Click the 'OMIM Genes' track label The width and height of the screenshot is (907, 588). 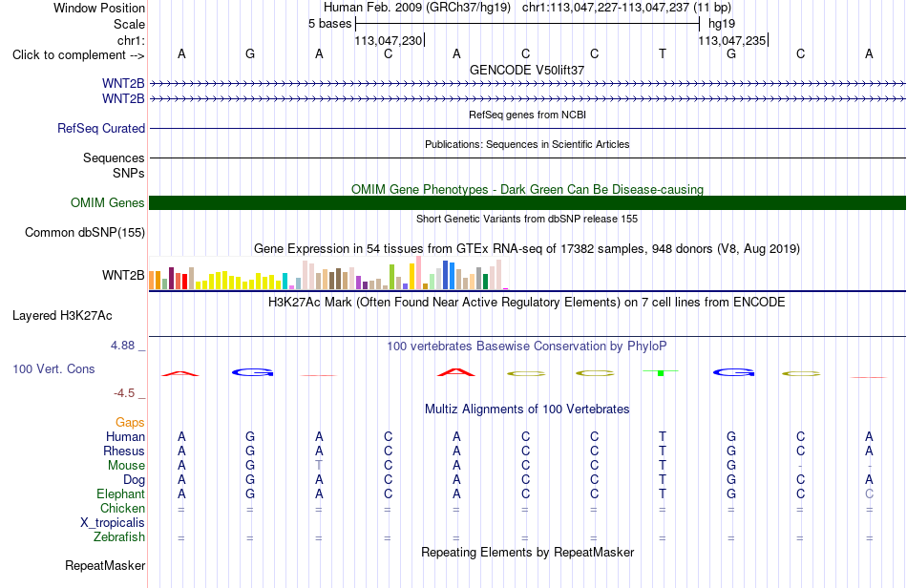107,203
